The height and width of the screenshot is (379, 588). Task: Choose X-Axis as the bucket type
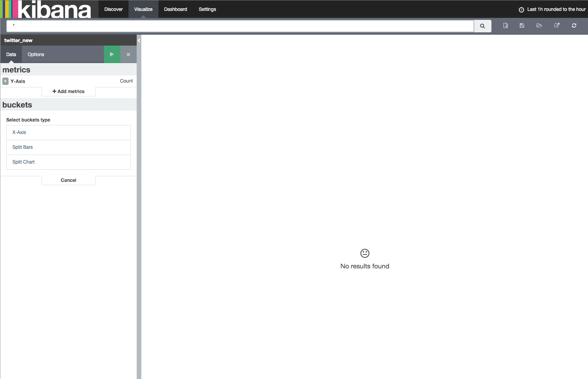(x=68, y=132)
